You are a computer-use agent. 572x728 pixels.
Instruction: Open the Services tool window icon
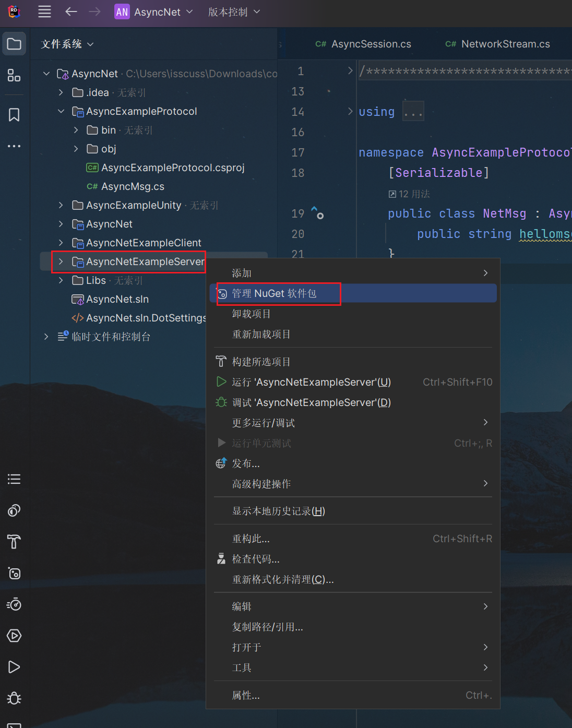14,636
